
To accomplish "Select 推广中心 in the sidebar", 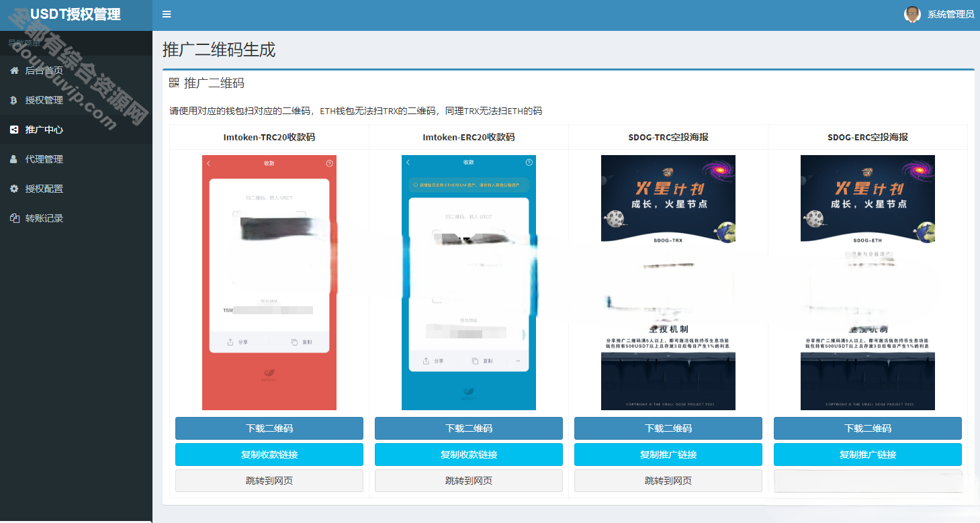I will pyautogui.click(x=76, y=130).
